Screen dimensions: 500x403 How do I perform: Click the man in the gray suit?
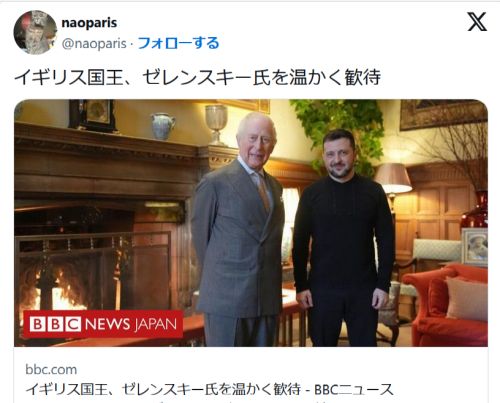(238, 229)
